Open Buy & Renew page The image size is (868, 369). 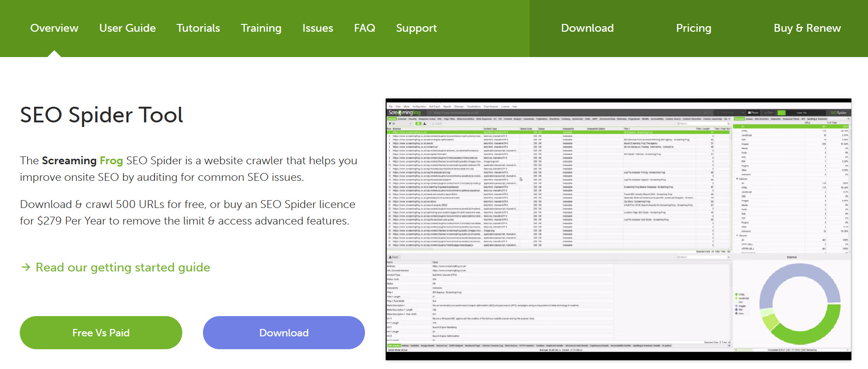(807, 28)
